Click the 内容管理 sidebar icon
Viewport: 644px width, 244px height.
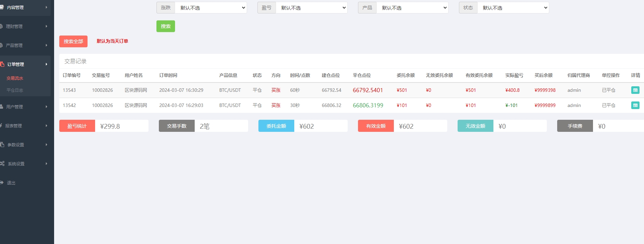click(x=2, y=7)
